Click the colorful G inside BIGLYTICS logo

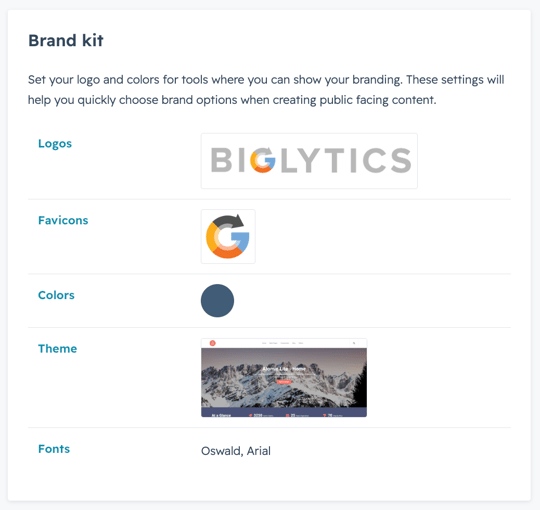coord(263,160)
